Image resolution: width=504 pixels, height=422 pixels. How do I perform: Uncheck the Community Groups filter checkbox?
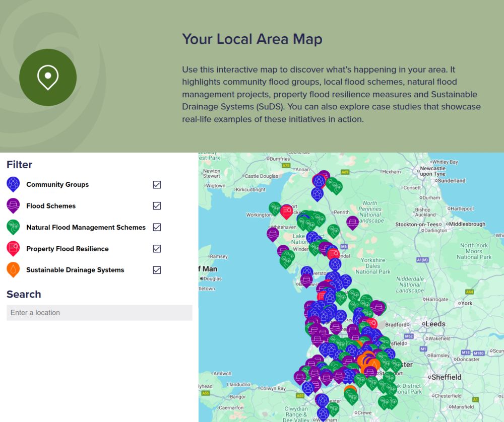[x=157, y=184]
